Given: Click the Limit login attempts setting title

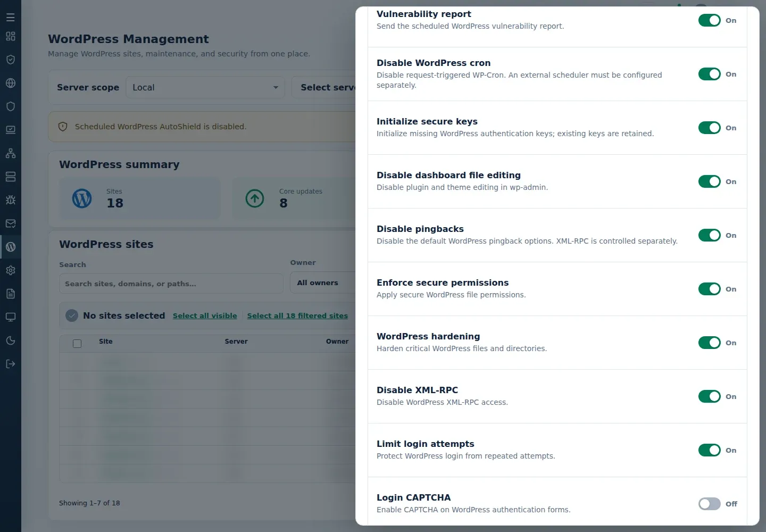Looking at the screenshot, I should [425, 444].
